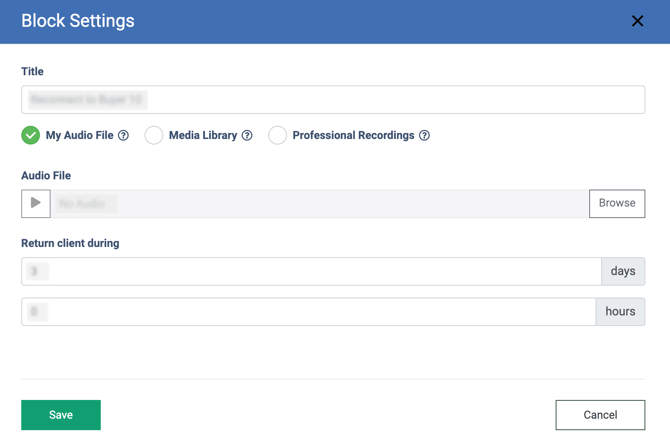Open the Media Library help tooltip icon

click(x=247, y=136)
